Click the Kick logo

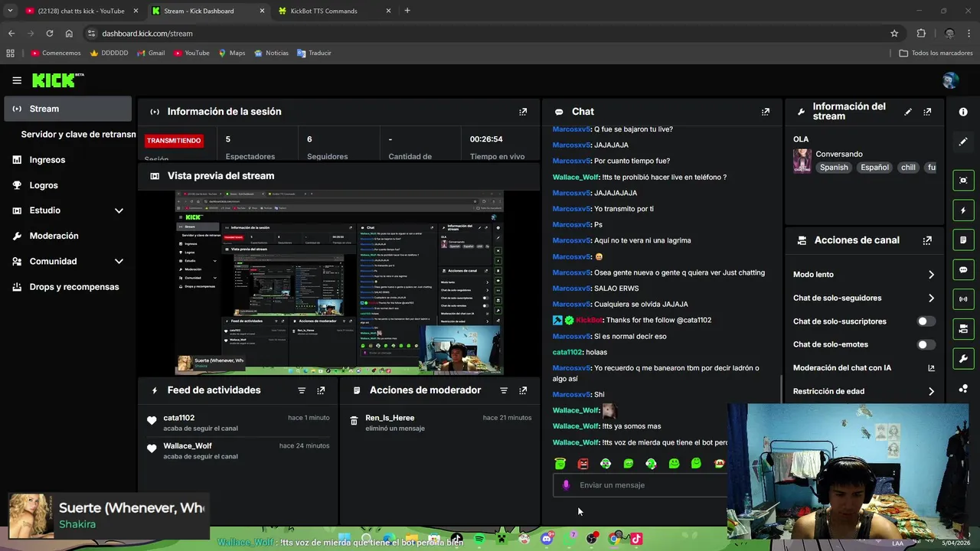58,80
